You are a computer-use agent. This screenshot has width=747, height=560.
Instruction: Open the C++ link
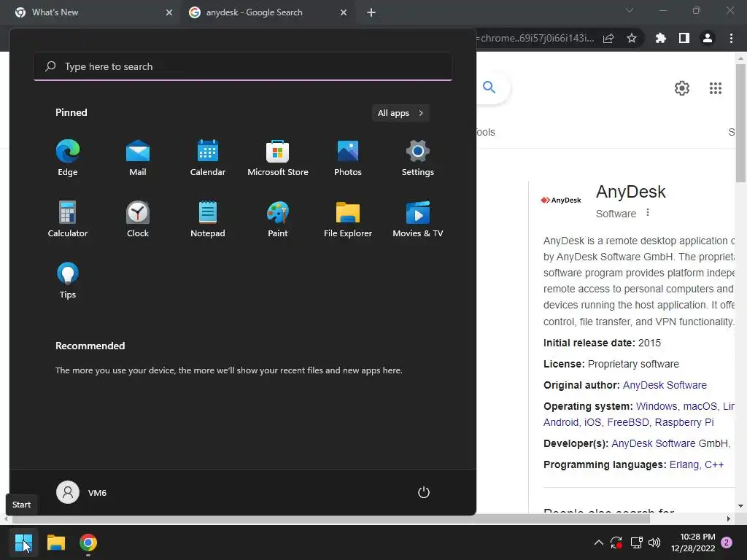[x=714, y=464]
